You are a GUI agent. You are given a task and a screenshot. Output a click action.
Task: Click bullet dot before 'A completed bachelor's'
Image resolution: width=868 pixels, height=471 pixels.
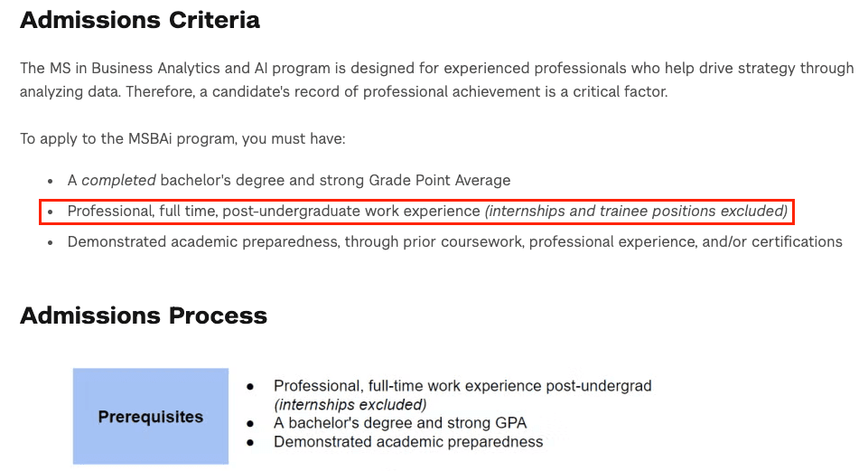(51, 181)
